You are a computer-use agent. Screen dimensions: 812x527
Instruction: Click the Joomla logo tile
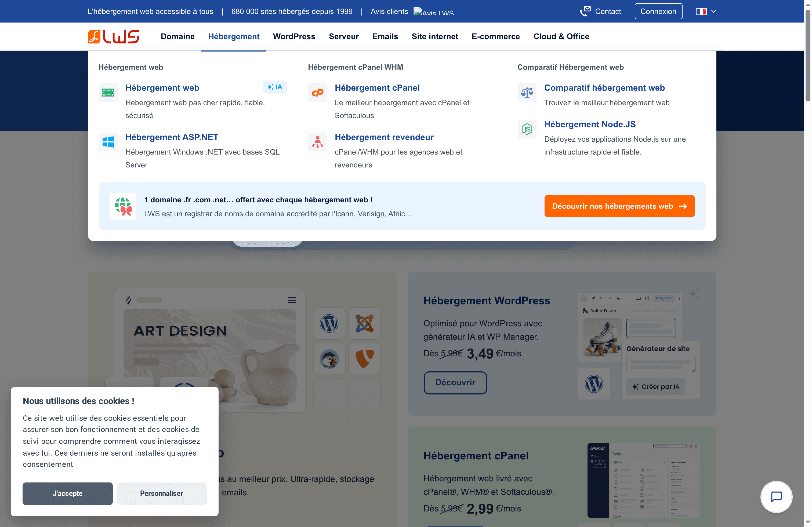[x=365, y=324]
